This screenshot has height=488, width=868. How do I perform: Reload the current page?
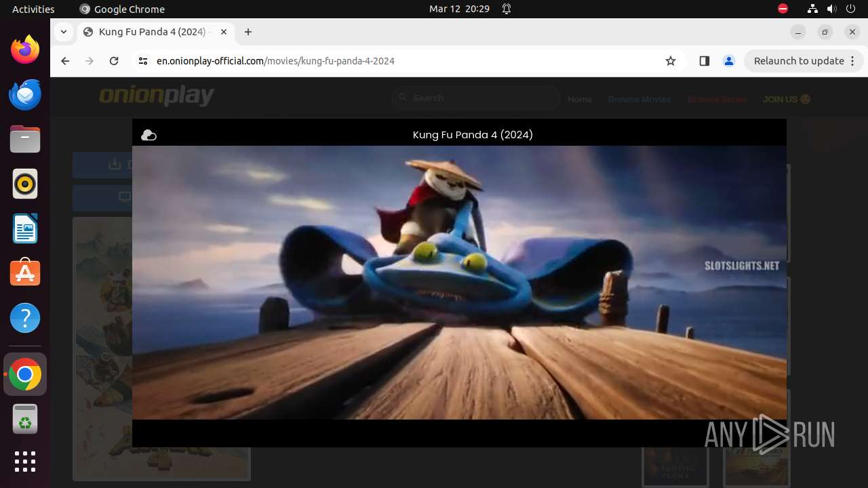pos(114,61)
